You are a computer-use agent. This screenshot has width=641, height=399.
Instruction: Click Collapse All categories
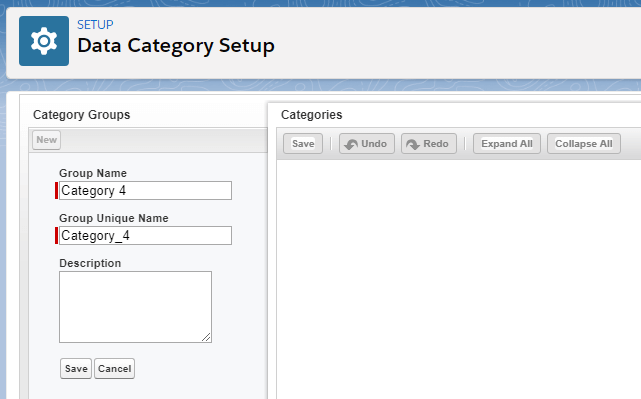click(584, 143)
